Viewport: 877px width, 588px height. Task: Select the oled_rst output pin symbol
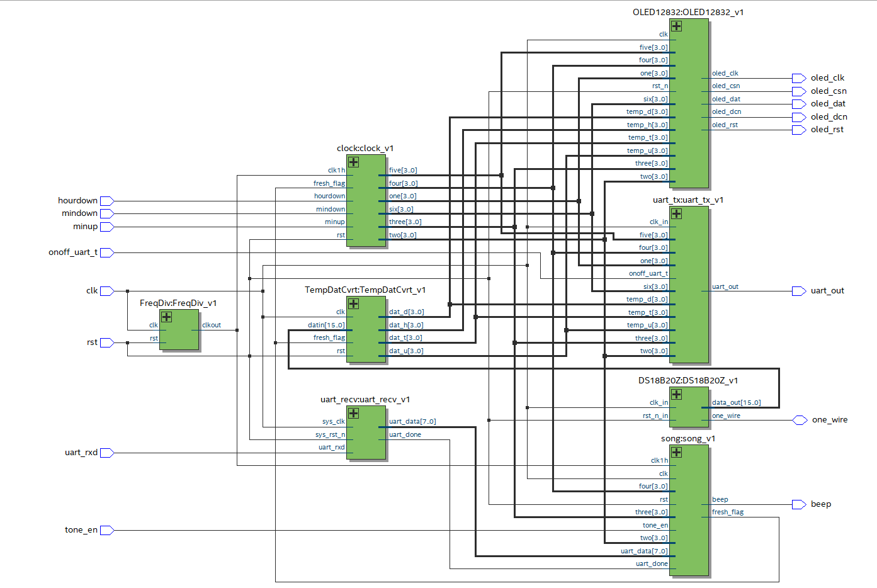pyautogui.click(x=799, y=130)
